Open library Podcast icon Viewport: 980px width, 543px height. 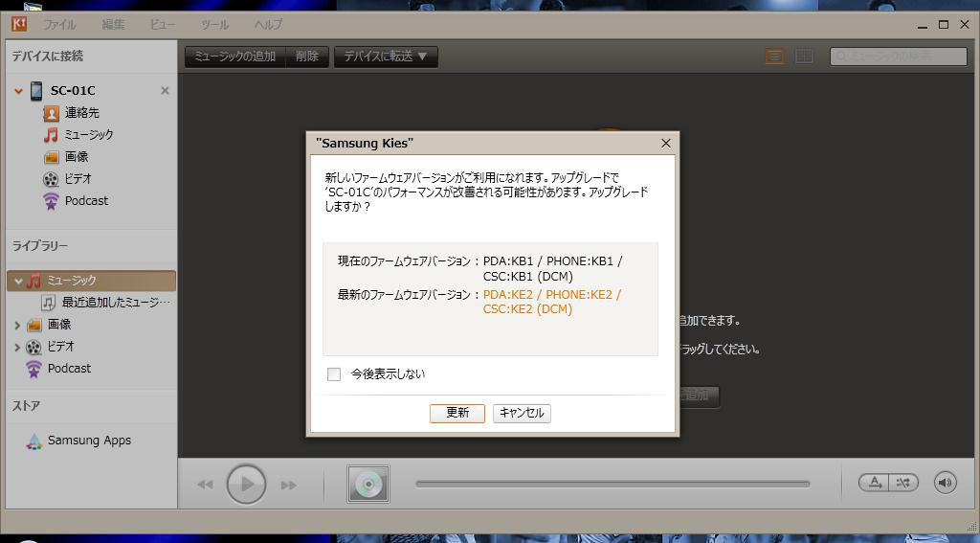point(33,369)
